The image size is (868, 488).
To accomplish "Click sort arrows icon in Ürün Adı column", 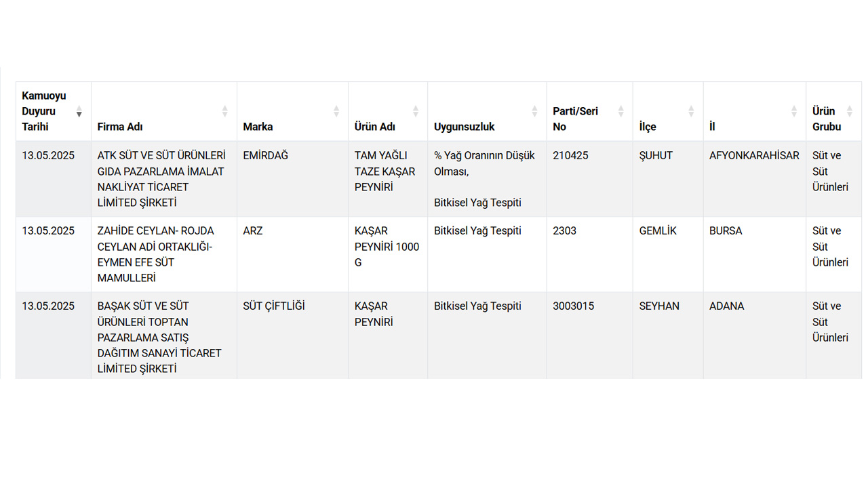I will coord(416,111).
